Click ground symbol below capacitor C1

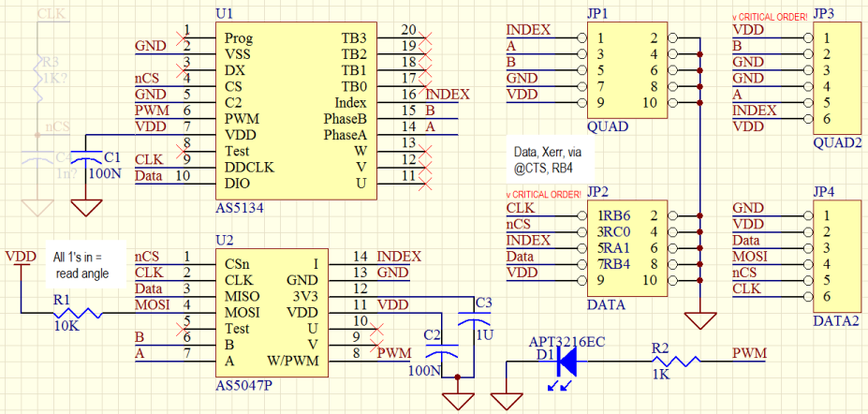click(x=86, y=207)
